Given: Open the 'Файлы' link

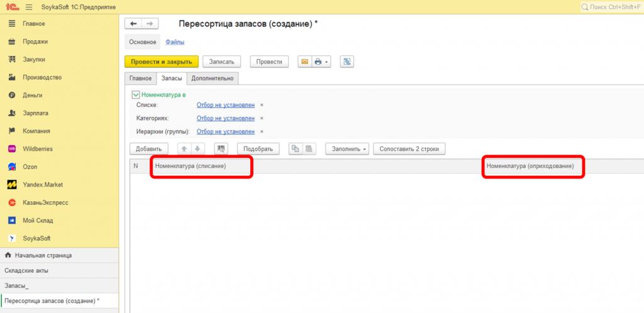Looking at the screenshot, I should pyautogui.click(x=174, y=42).
